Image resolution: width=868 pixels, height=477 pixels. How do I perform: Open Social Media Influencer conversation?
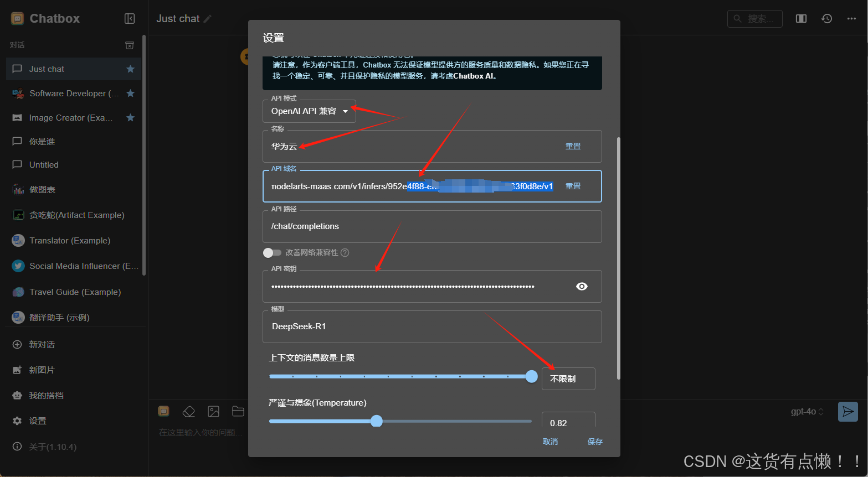[x=74, y=266]
